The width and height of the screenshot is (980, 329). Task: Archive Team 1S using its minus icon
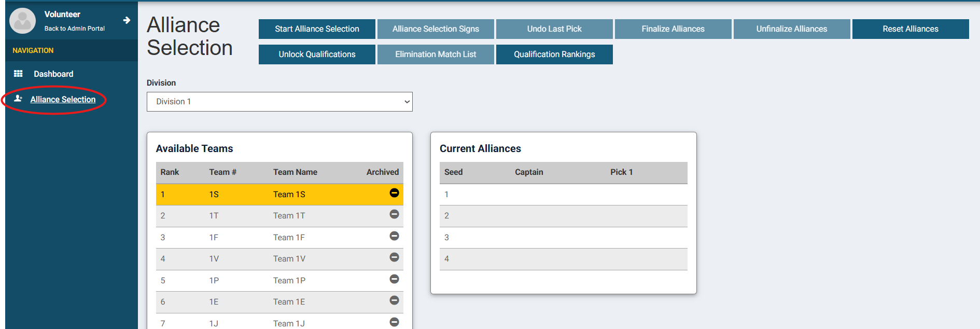click(x=394, y=193)
